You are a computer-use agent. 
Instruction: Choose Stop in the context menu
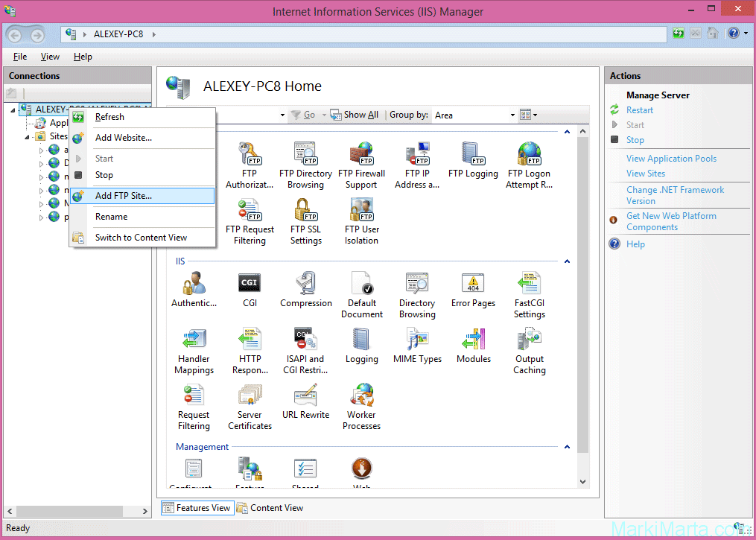point(143,175)
